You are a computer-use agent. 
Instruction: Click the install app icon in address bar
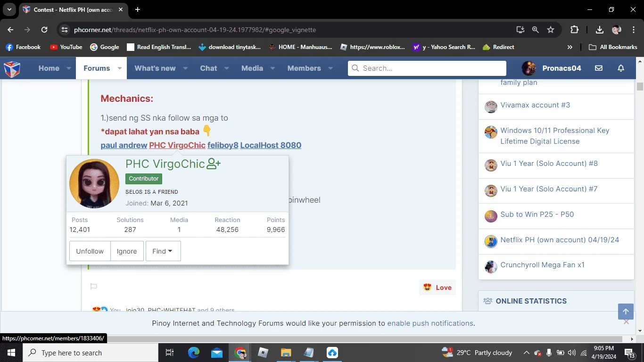point(520,30)
